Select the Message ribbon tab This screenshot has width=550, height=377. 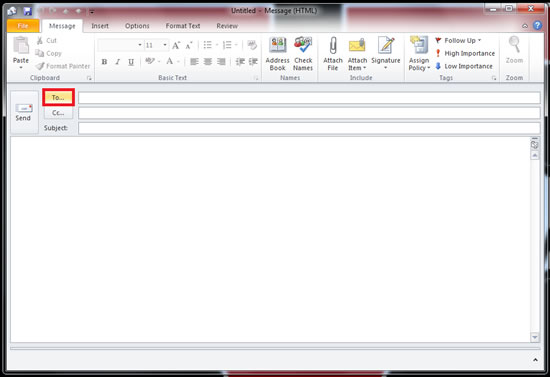[62, 26]
